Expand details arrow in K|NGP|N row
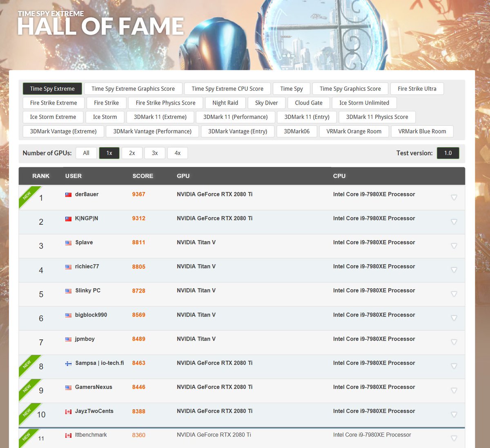The image size is (490, 448). point(454,222)
